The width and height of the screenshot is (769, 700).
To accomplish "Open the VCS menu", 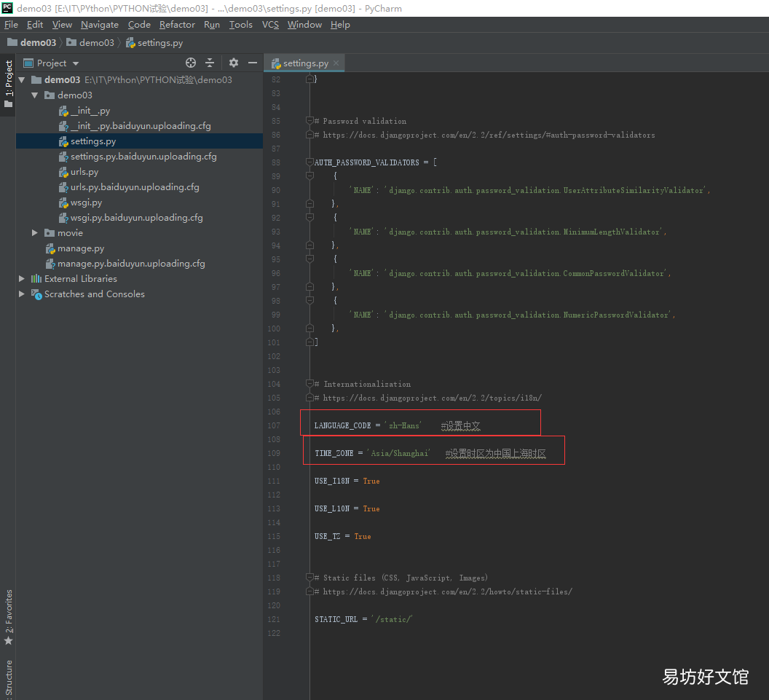I will pyautogui.click(x=270, y=25).
